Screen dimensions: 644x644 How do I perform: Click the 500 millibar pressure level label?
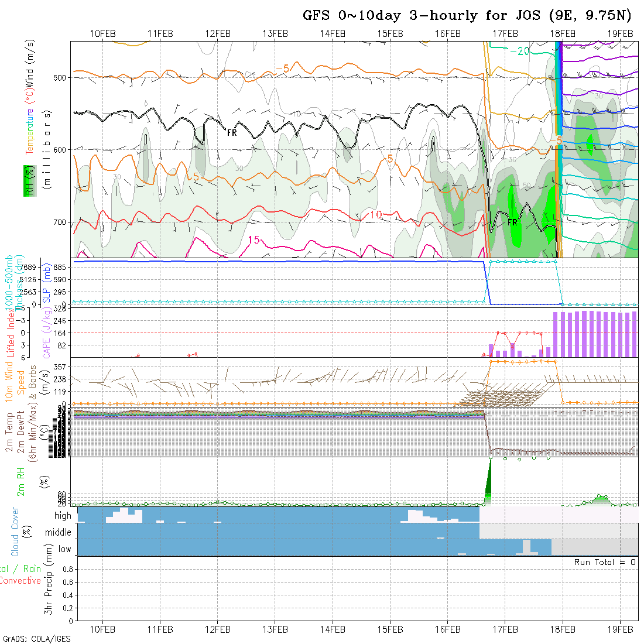(60, 78)
